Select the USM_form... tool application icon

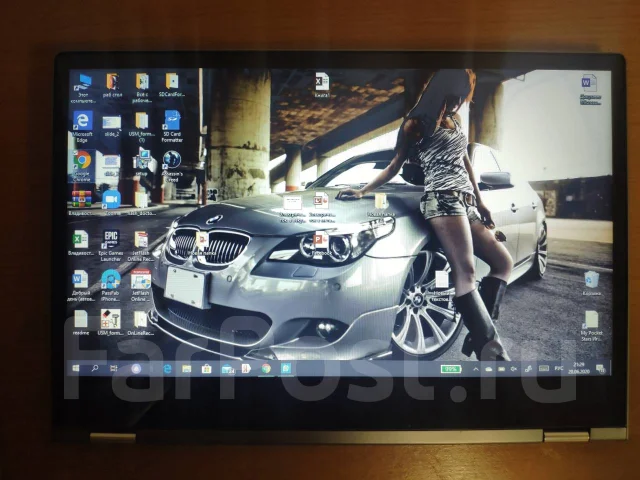pyautogui.click(x=110, y=322)
